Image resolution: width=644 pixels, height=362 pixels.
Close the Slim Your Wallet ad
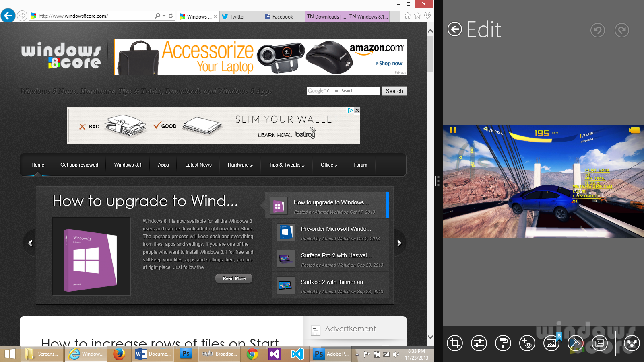coord(357,110)
